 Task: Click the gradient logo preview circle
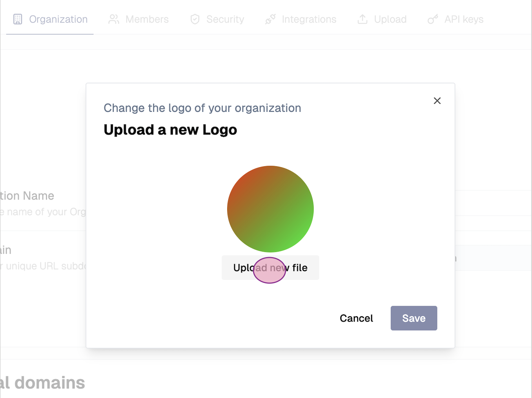tap(270, 209)
